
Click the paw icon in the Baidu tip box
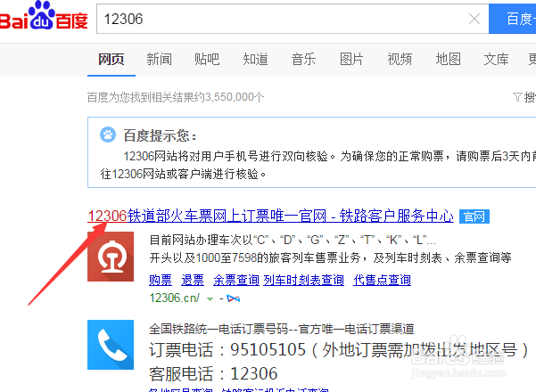pos(108,135)
